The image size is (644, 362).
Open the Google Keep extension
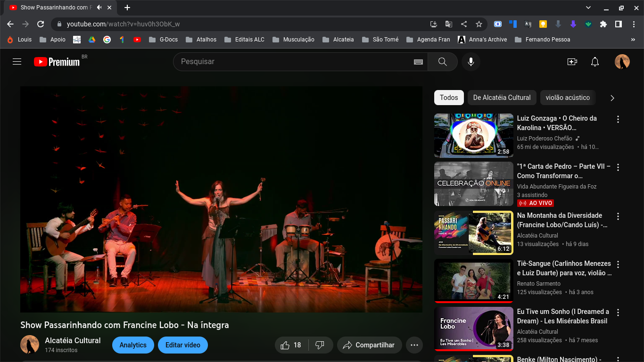(x=543, y=24)
